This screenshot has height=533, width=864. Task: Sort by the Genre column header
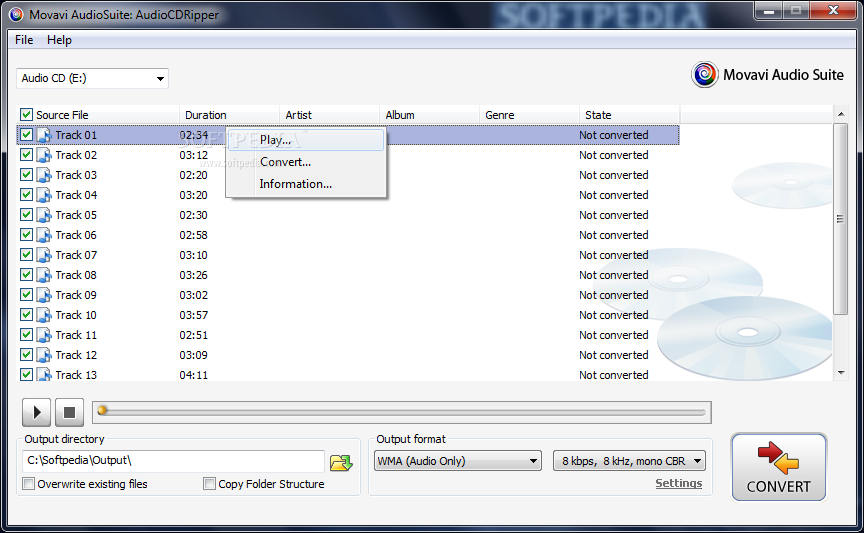[x=530, y=115]
